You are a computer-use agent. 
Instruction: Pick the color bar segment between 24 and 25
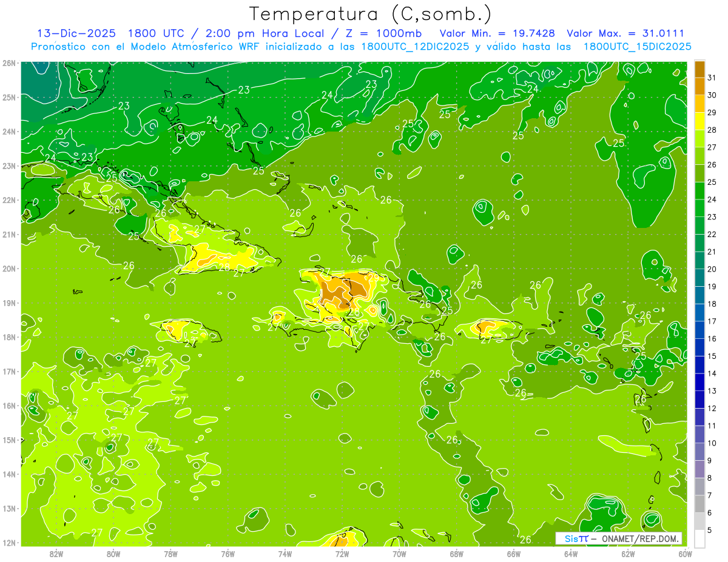click(x=699, y=191)
